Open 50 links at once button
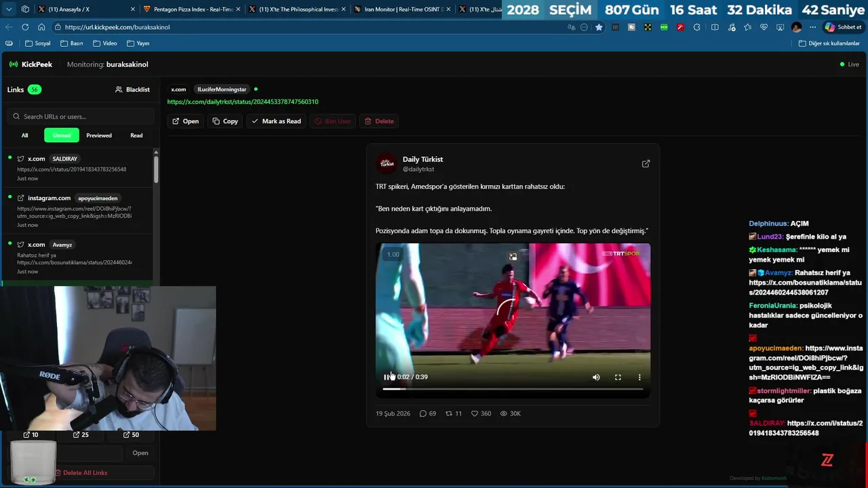Viewport: 868px width, 488px height. (x=130, y=434)
